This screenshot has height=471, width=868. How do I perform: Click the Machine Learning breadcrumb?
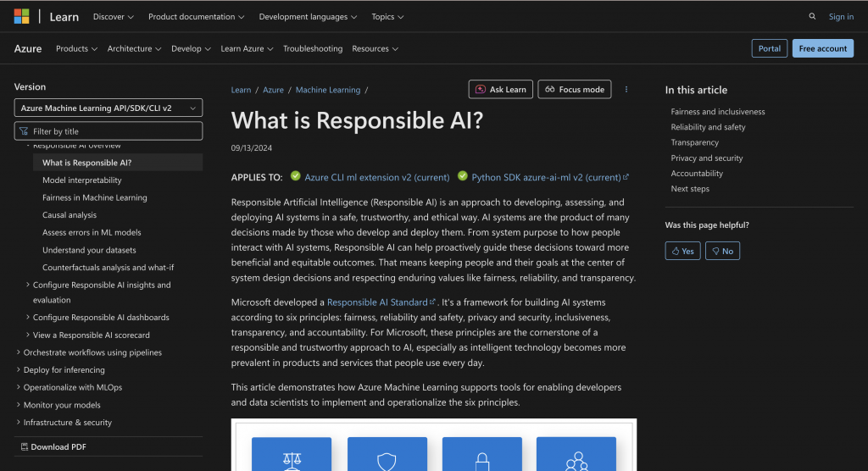(x=328, y=90)
